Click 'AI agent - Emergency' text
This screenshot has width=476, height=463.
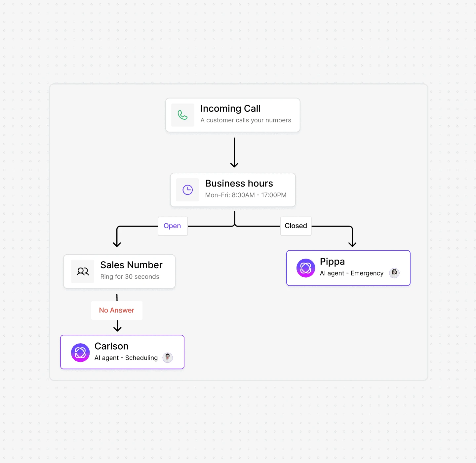click(x=352, y=273)
